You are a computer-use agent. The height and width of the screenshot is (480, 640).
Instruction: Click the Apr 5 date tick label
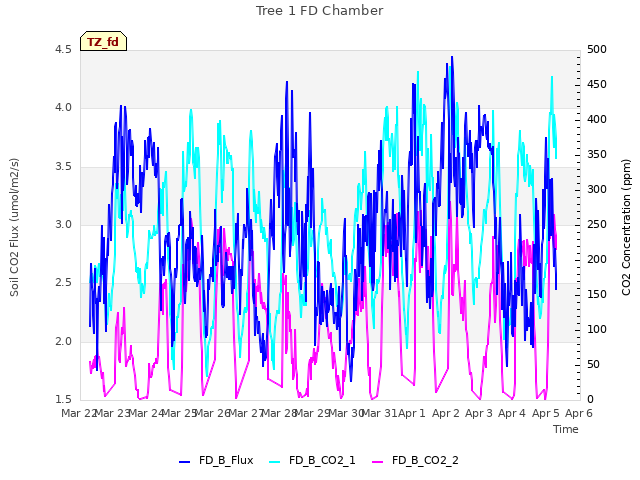pyautogui.click(x=546, y=413)
